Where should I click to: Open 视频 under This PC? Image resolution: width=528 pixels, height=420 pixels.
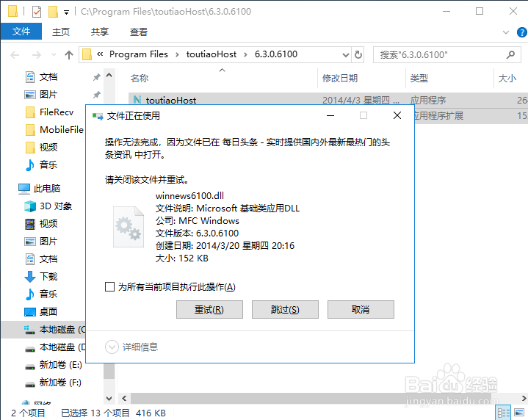point(48,224)
